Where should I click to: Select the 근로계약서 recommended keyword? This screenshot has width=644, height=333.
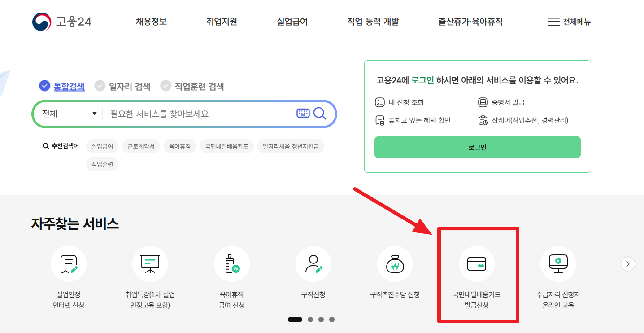[141, 146]
